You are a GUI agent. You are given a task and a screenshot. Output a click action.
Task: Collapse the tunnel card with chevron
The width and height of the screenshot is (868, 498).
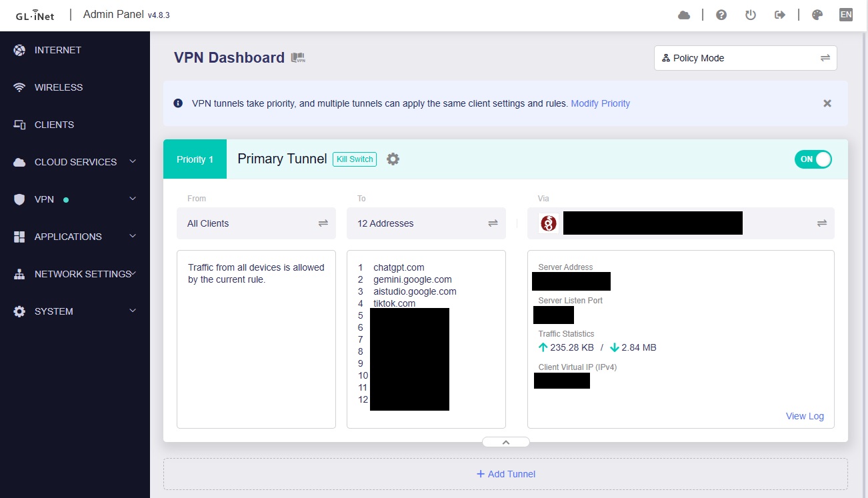(505, 442)
